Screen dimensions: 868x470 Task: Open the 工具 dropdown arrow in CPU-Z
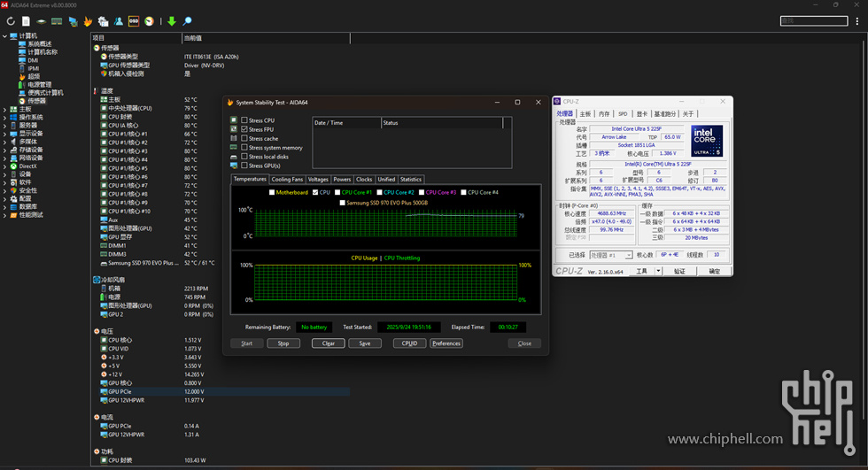(658, 271)
